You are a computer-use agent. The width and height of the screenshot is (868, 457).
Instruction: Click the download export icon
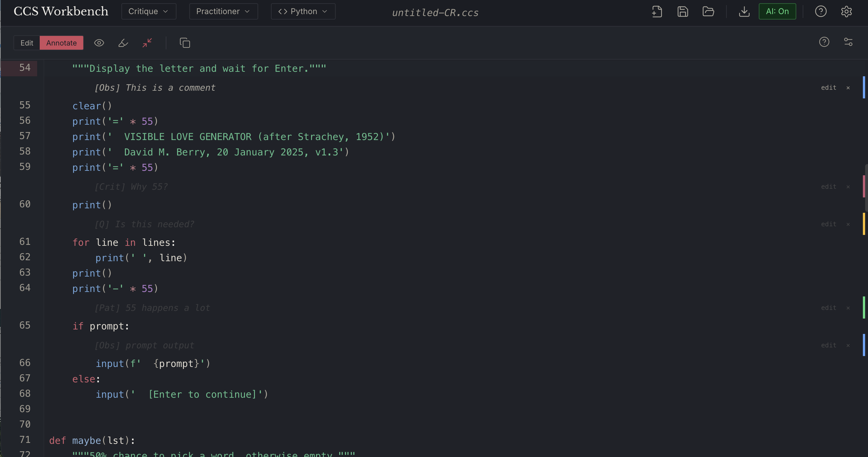coord(744,12)
